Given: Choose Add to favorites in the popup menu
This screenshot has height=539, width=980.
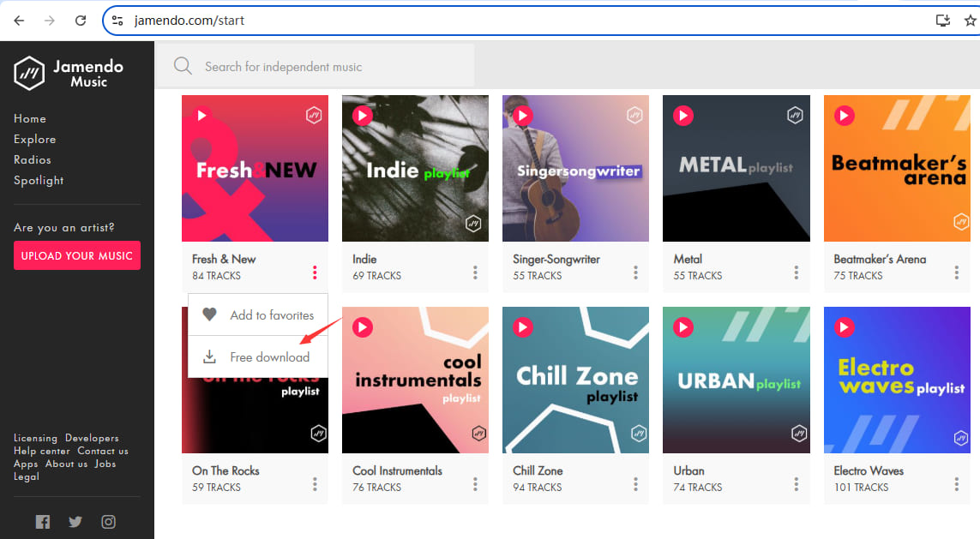Looking at the screenshot, I should [257, 314].
